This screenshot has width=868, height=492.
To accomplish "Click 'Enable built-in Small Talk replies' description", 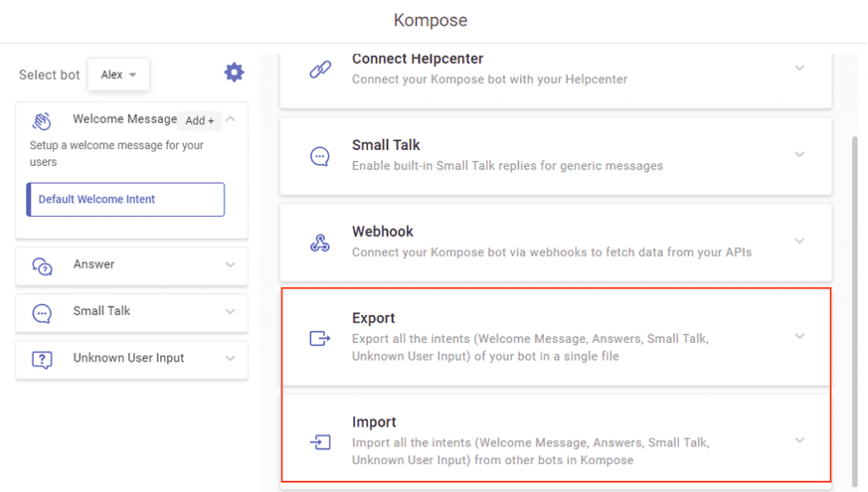I will 508,166.
